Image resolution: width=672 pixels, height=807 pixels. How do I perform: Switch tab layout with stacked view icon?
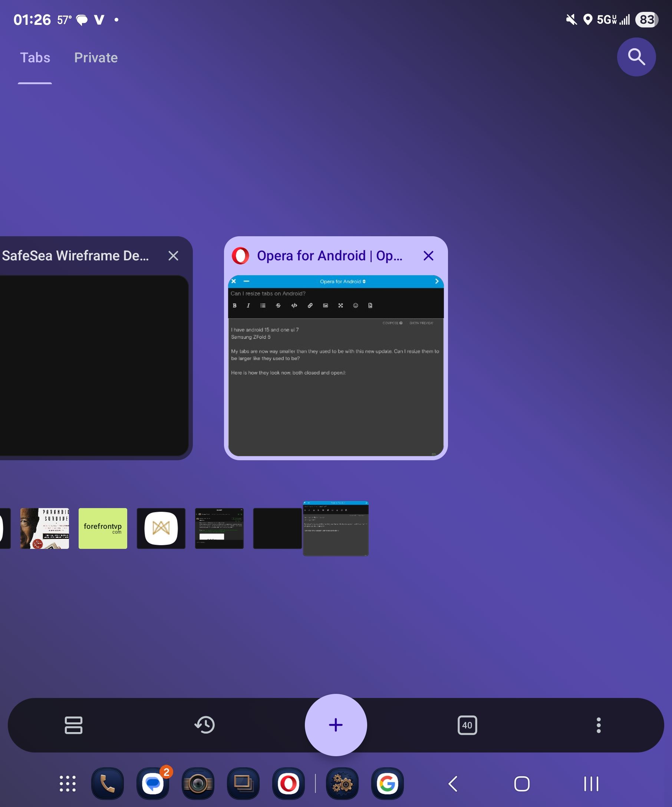click(73, 725)
